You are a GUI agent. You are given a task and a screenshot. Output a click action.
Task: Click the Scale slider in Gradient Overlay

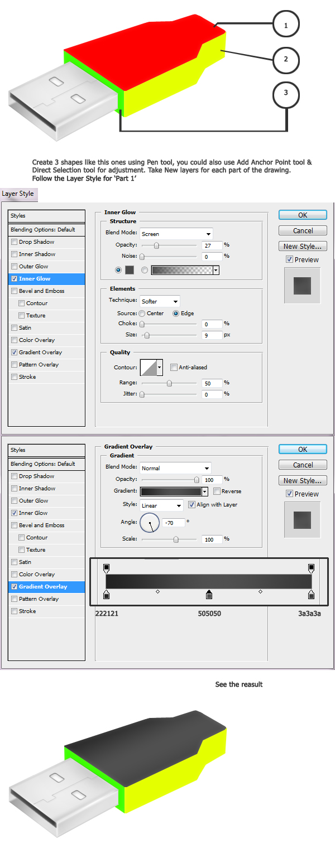coord(176,539)
